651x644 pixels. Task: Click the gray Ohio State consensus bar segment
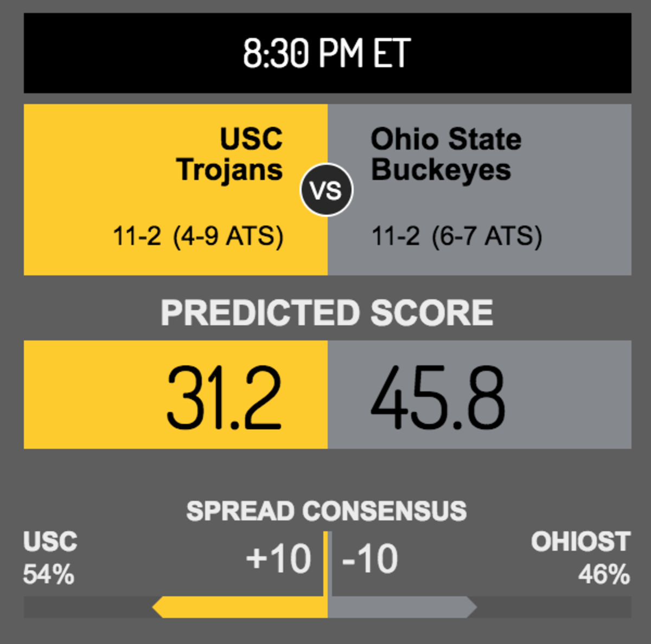[403, 607]
